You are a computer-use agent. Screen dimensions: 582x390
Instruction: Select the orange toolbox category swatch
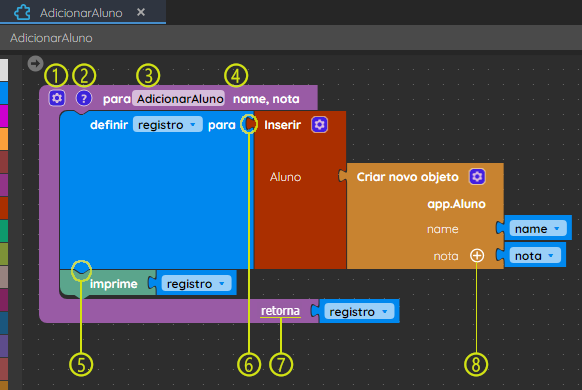tap(4, 139)
